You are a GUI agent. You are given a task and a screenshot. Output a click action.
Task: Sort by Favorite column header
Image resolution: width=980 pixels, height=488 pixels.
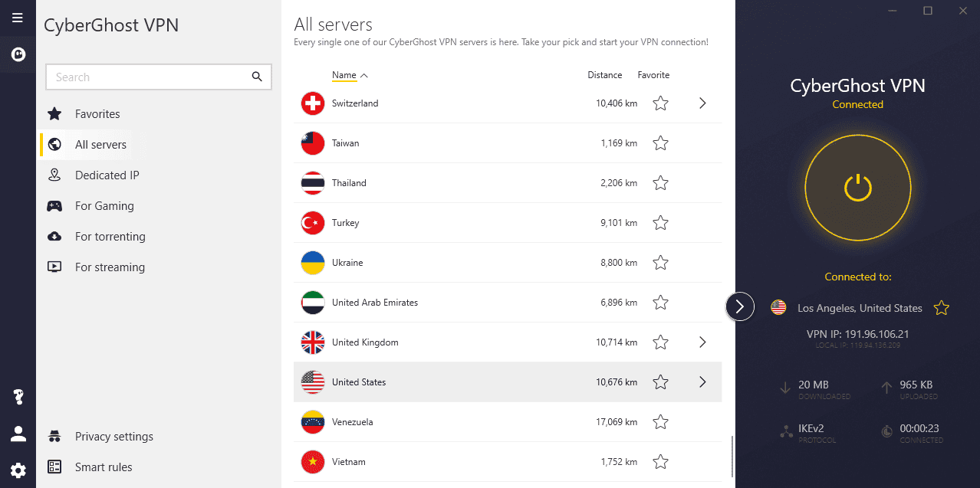tap(653, 75)
